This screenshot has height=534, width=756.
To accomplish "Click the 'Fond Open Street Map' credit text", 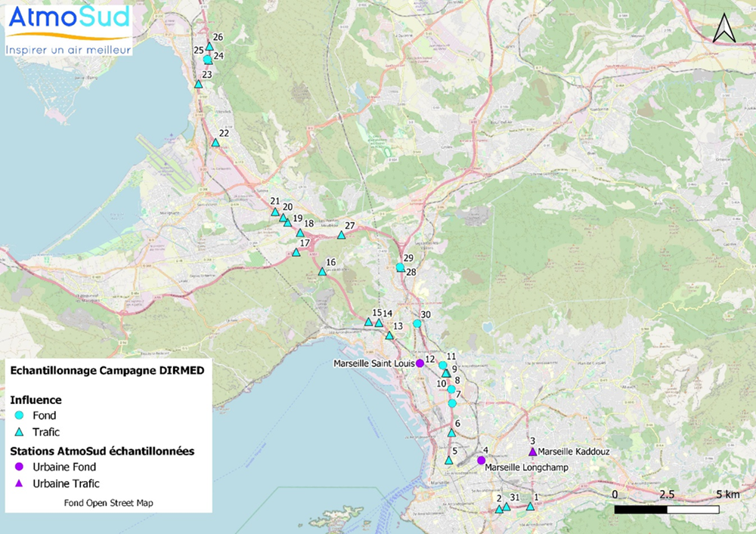I will click(x=108, y=503).
